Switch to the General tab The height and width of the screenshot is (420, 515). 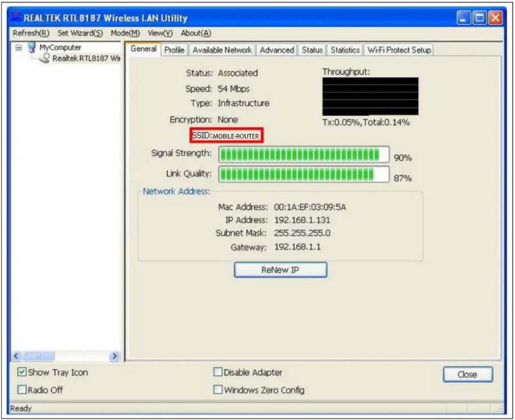pos(144,49)
